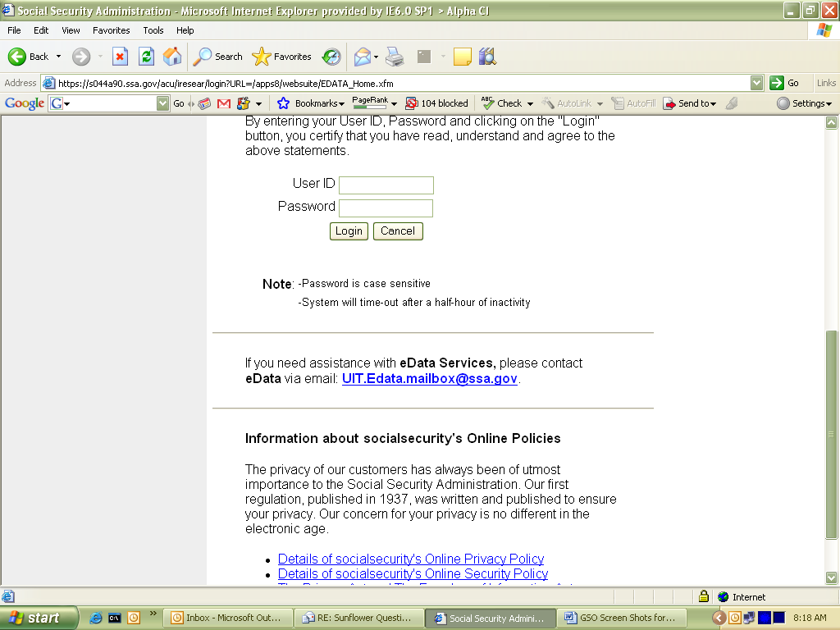This screenshot has width=840, height=630.
Task: Open the View menu
Action: click(x=71, y=30)
